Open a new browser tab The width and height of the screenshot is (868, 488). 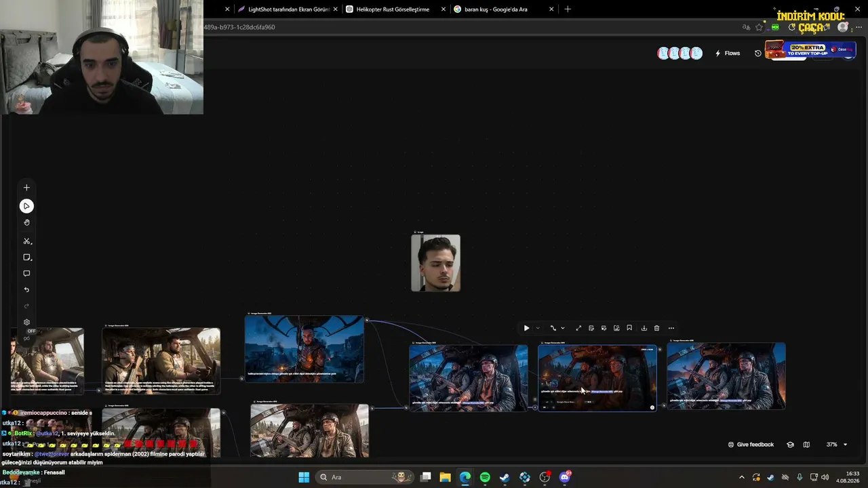568,9
